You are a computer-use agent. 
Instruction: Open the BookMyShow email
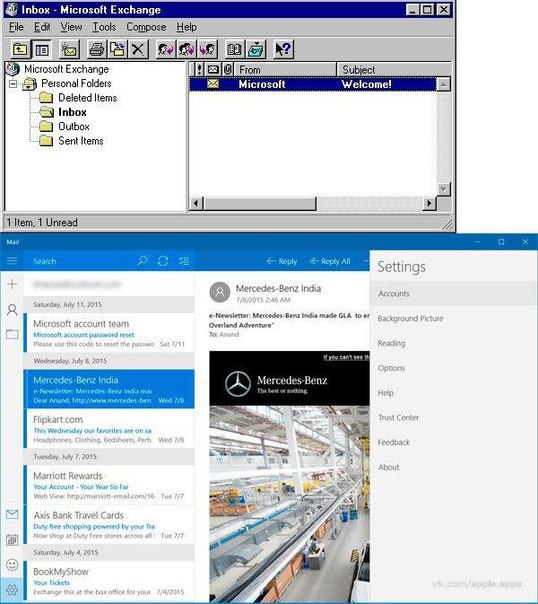(109, 581)
